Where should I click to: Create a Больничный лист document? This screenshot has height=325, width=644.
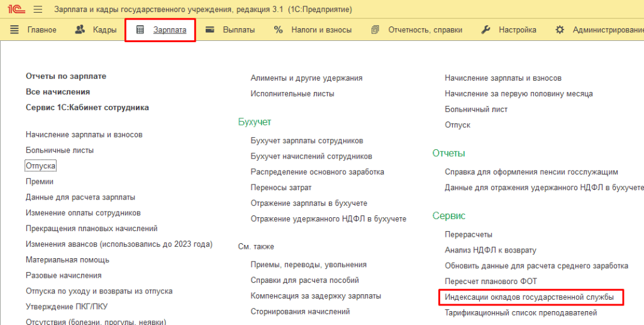coord(476,109)
